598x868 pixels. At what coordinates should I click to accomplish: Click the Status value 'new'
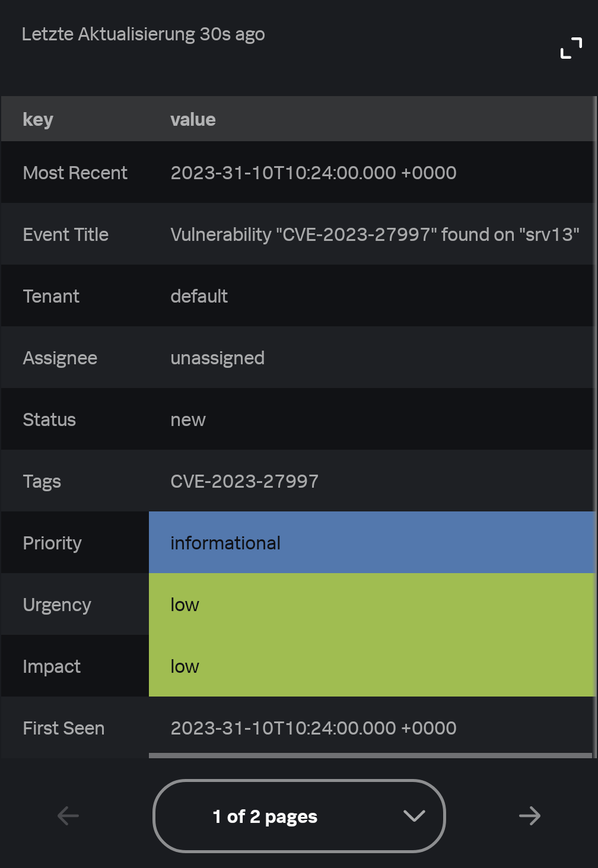pos(187,419)
